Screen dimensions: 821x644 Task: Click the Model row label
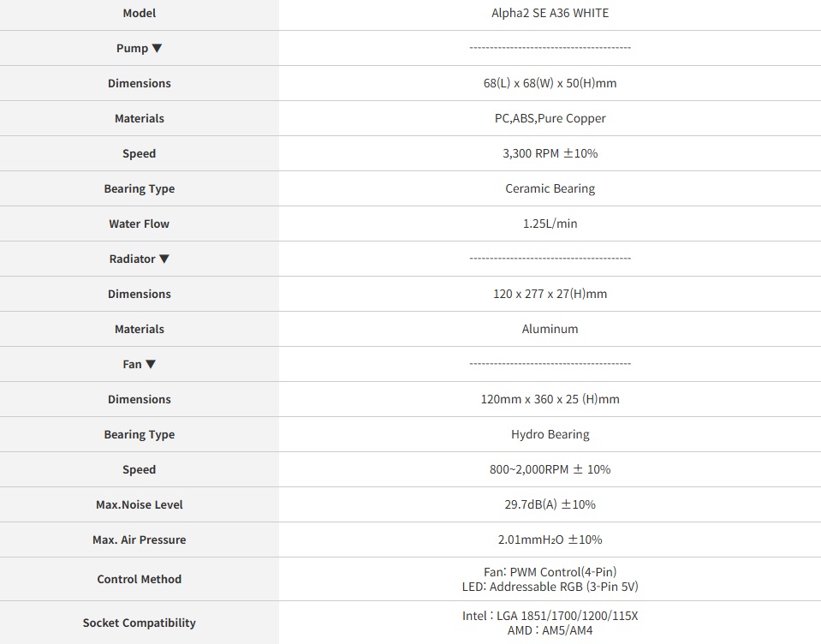(140, 14)
